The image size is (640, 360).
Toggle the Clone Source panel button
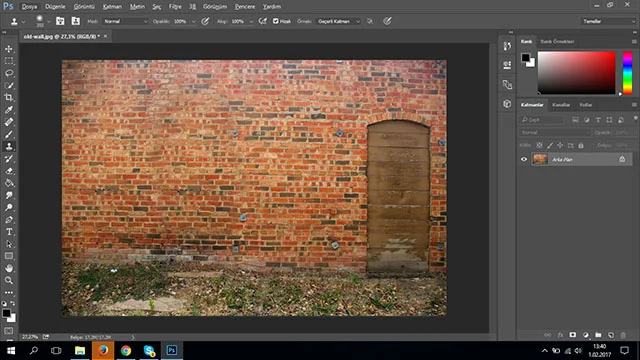pyautogui.click(x=76, y=21)
